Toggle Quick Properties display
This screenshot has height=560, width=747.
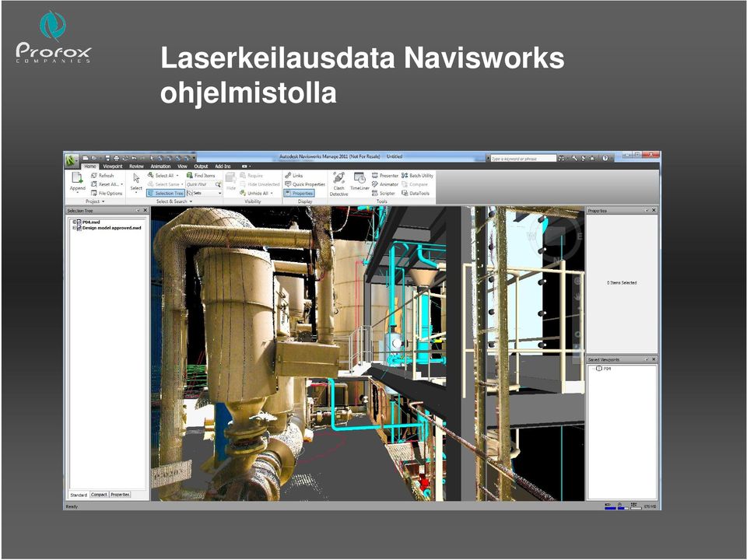pyautogui.click(x=305, y=184)
